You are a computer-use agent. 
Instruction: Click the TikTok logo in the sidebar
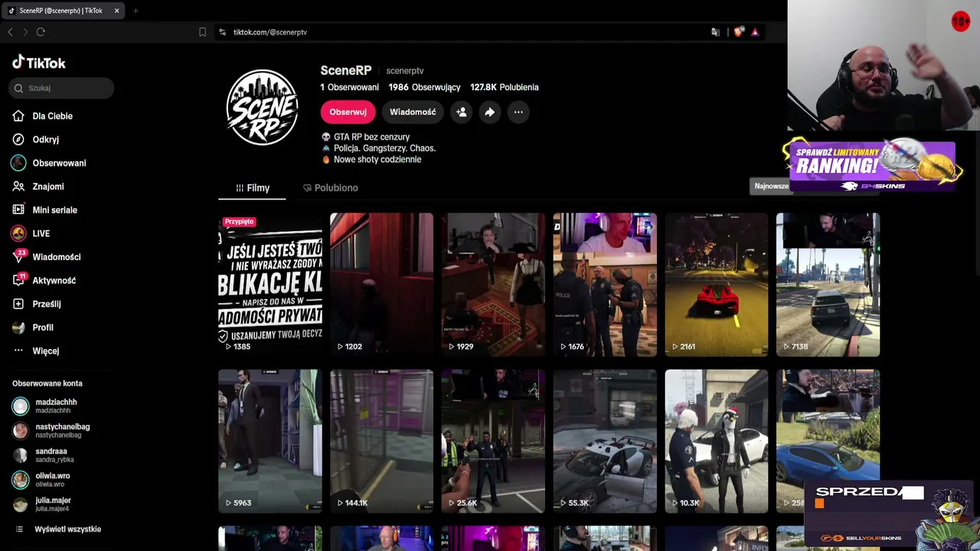click(x=39, y=63)
